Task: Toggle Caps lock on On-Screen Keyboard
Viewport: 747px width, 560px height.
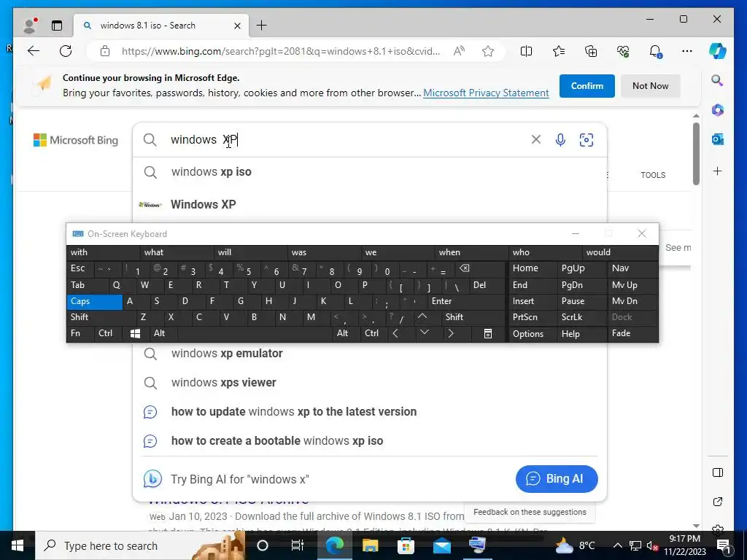Action: 94,301
